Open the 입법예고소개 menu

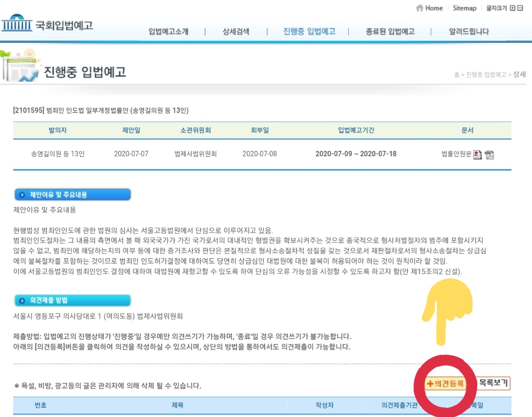coord(168,32)
